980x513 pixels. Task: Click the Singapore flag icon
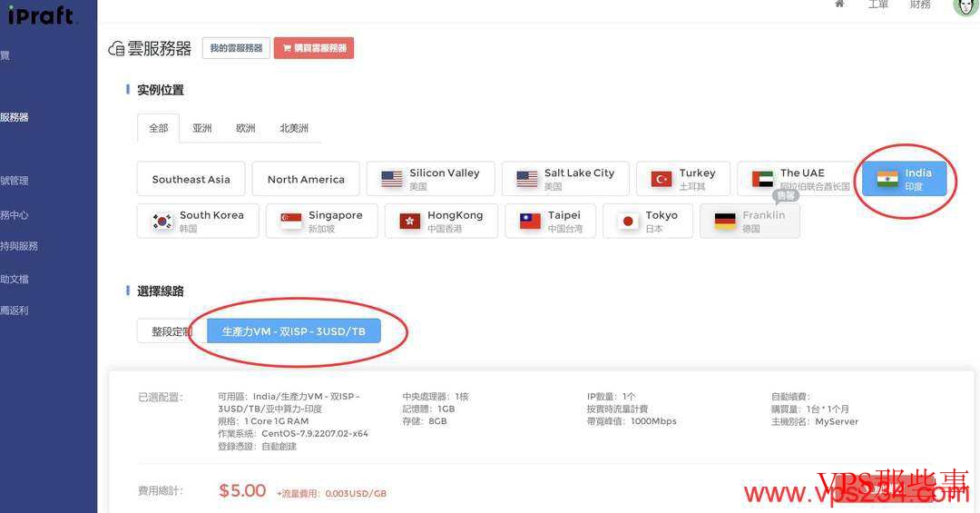pos(291,221)
